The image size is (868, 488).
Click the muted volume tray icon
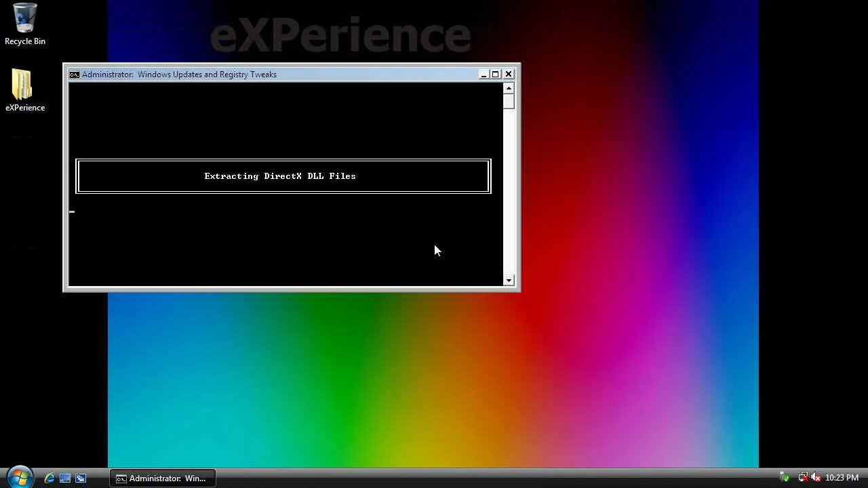pyautogui.click(x=816, y=478)
